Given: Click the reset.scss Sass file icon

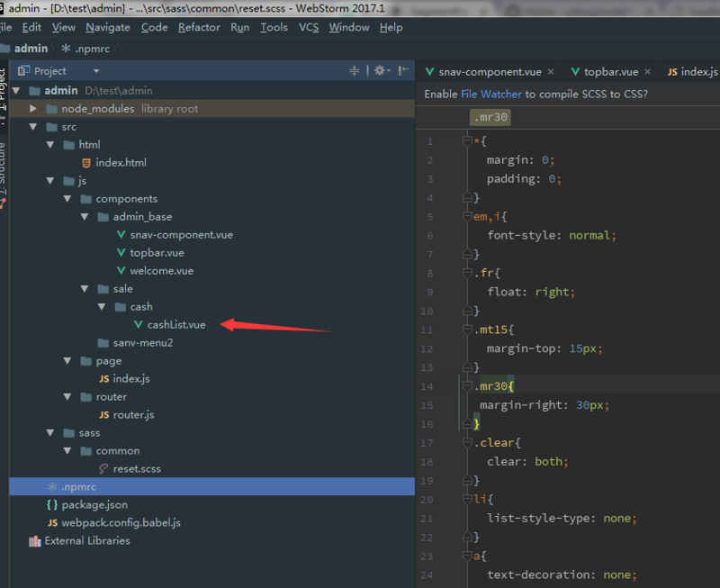Looking at the screenshot, I should point(103,469).
